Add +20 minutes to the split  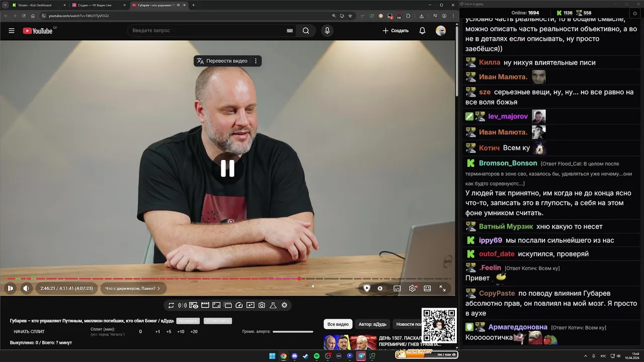[194, 331]
